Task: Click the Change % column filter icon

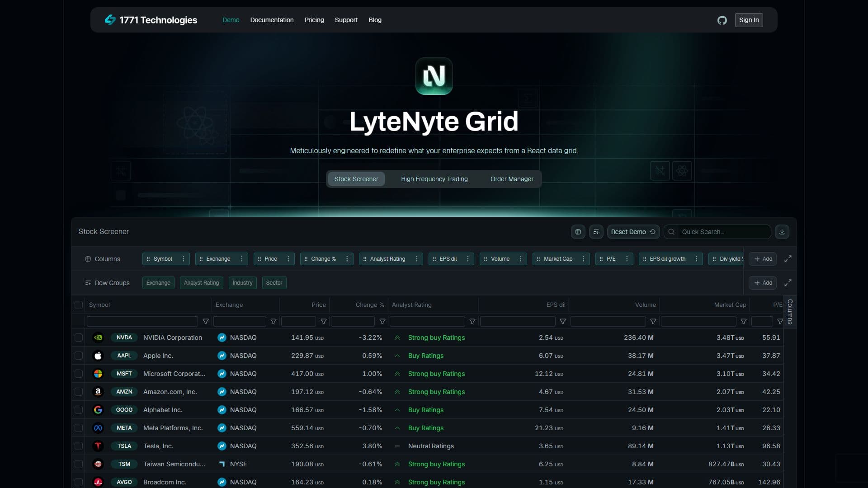Action: pyautogui.click(x=382, y=321)
